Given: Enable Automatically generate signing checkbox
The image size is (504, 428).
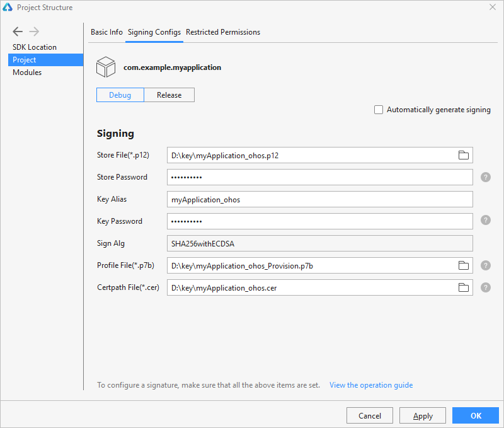Looking at the screenshot, I should [x=379, y=110].
